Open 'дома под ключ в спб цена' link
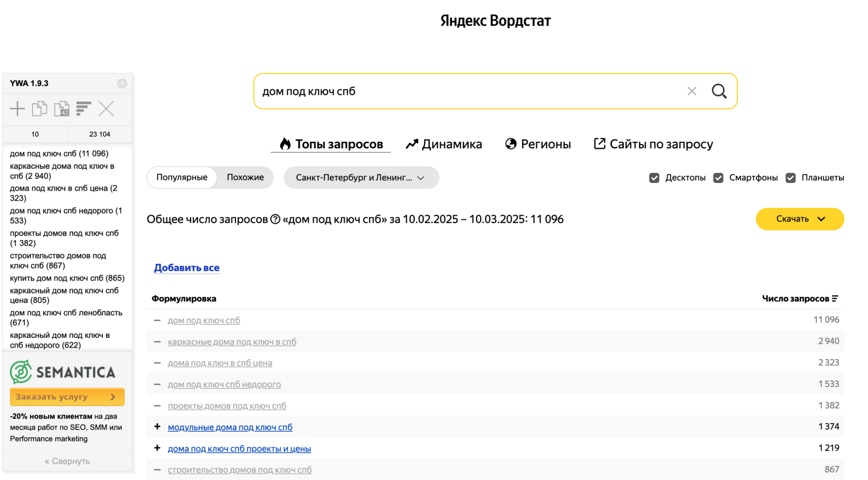The width and height of the screenshot is (868, 480). (220, 363)
